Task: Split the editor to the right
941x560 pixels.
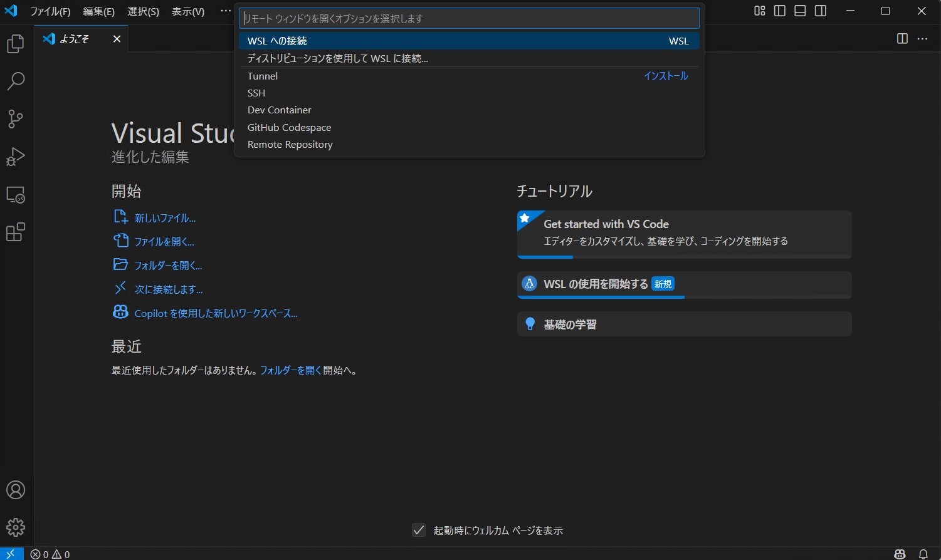Action: pos(903,39)
